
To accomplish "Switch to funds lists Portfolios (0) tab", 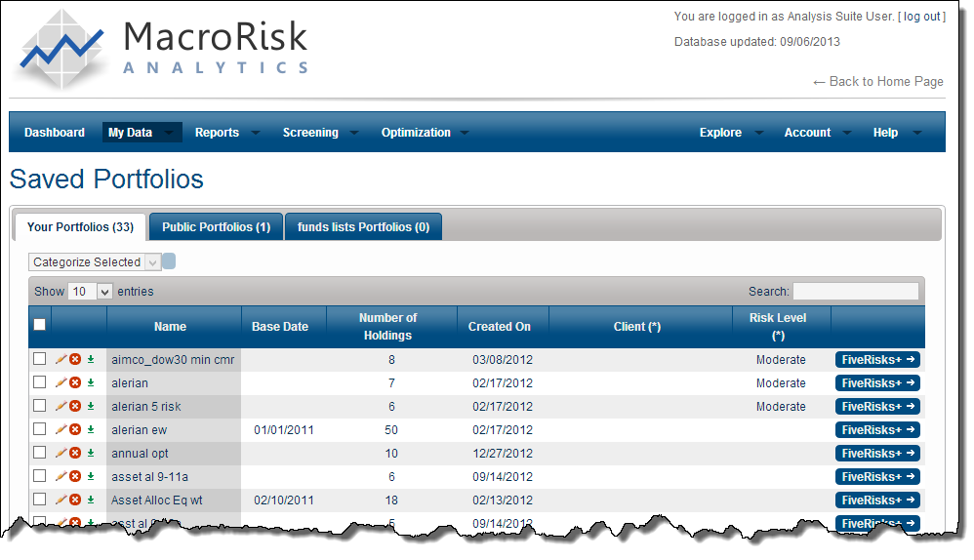I will click(363, 227).
